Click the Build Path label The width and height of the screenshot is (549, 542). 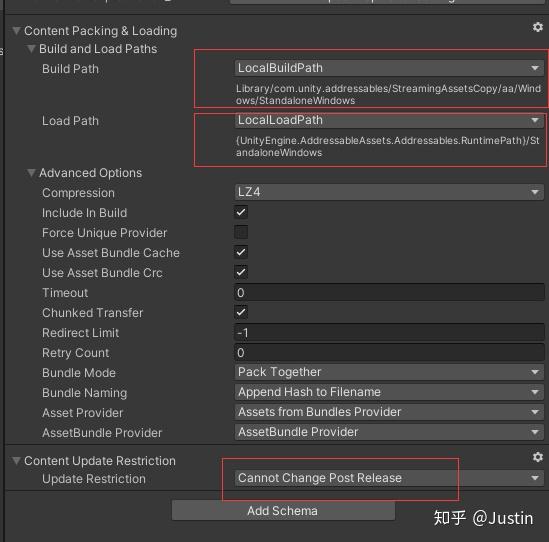[70, 69]
